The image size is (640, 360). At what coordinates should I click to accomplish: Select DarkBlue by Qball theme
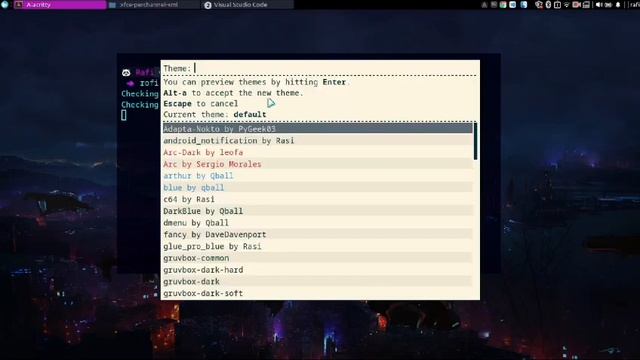pos(318,211)
